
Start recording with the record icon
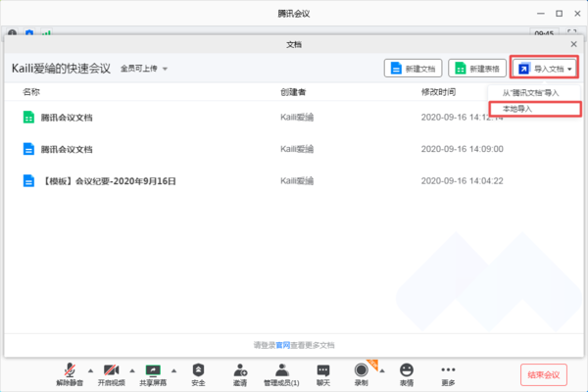click(x=361, y=370)
